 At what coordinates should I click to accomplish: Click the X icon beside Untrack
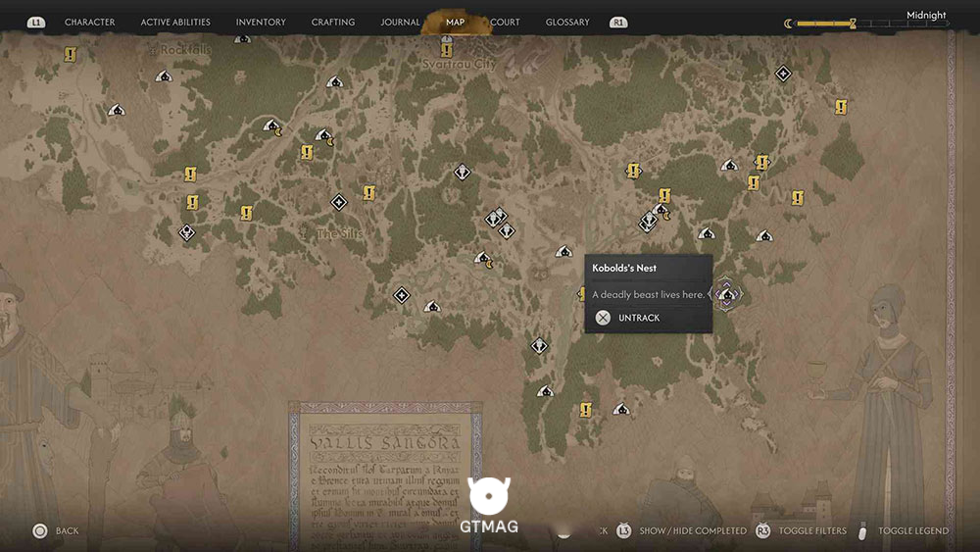coord(603,318)
